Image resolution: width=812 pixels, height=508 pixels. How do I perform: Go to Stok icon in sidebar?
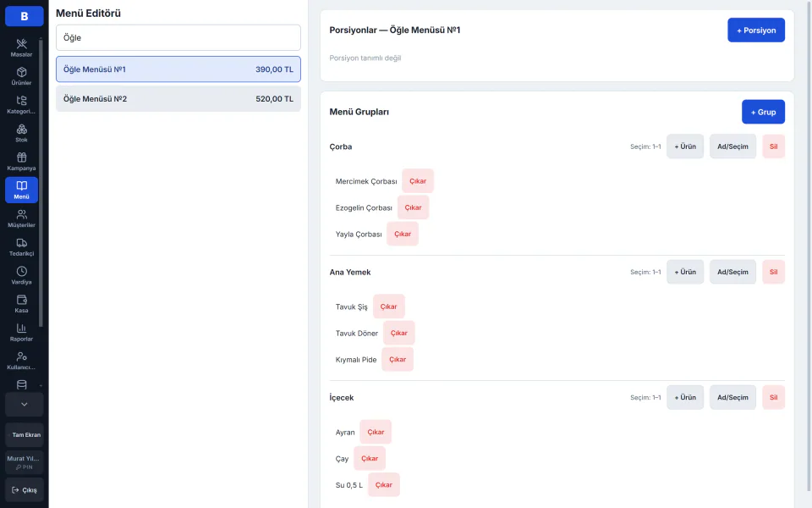(21, 129)
